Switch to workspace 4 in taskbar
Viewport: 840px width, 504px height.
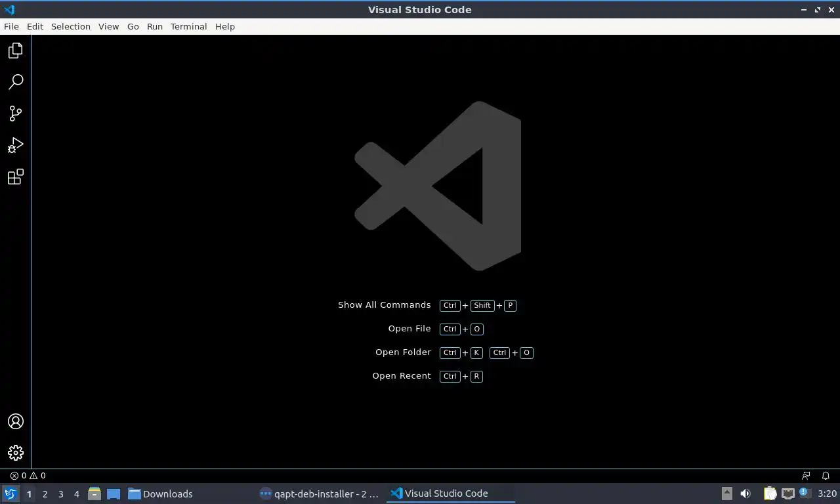pos(76,494)
